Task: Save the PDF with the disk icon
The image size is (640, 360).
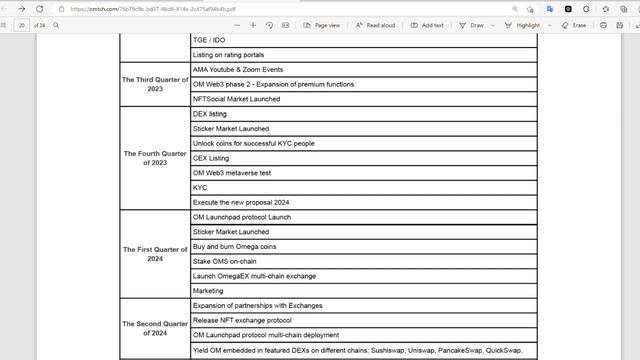Action: [x=620, y=25]
